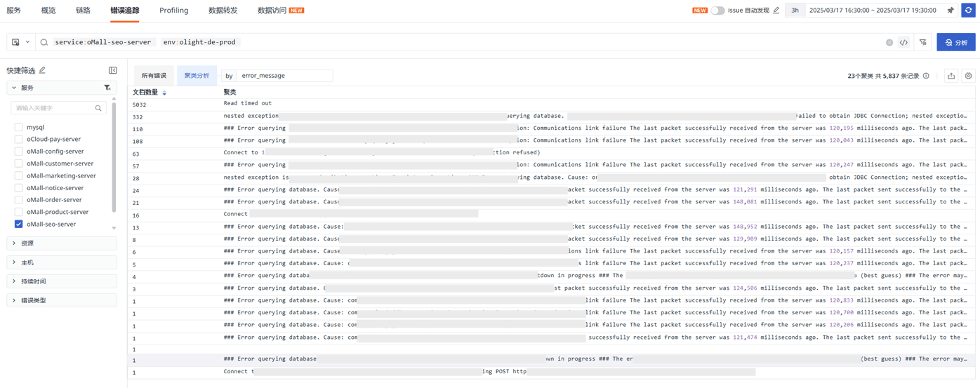The image size is (980, 388).
Task: Go to the Profiling top menu
Action: 173,11
